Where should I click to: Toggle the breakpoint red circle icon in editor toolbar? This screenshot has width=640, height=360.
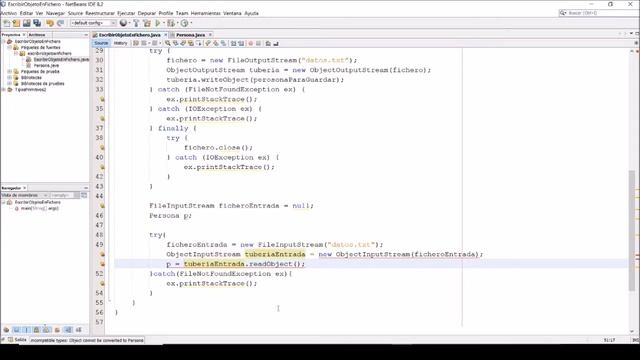coord(250,43)
